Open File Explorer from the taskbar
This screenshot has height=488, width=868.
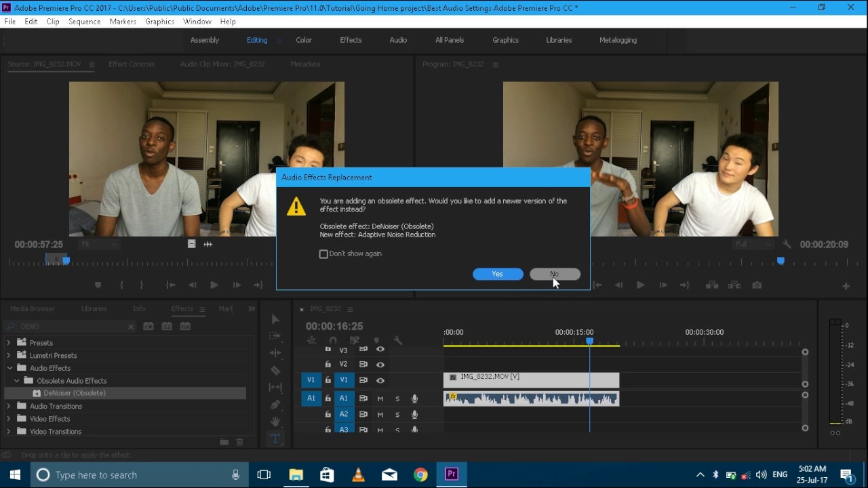[x=296, y=474]
